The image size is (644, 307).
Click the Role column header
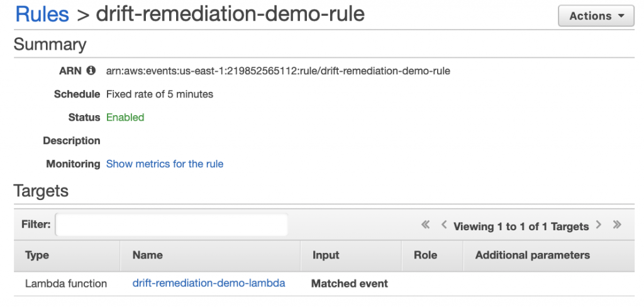(432, 255)
